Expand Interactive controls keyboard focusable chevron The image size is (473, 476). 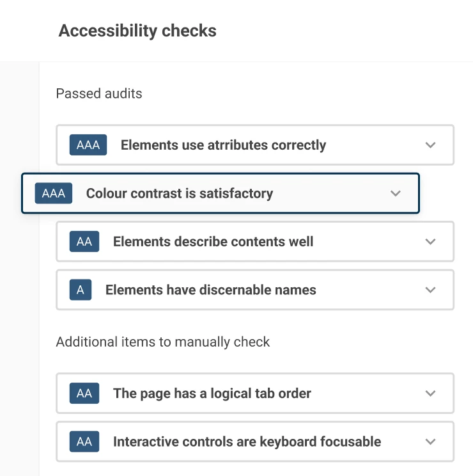pyautogui.click(x=430, y=441)
